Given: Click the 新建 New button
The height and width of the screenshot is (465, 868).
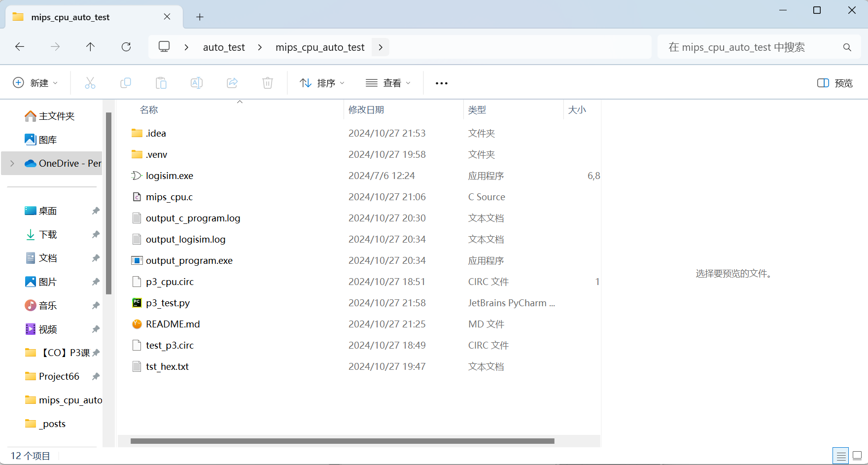Looking at the screenshot, I should [x=35, y=82].
